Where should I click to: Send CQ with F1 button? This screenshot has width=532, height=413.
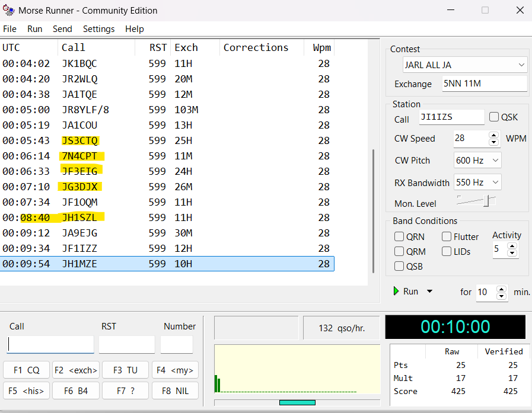click(x=27, y=370)
